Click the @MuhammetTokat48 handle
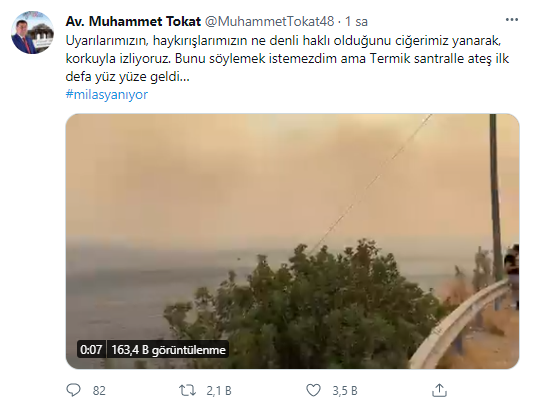Screen dimensions: 535x406 (x=269, y=21)
